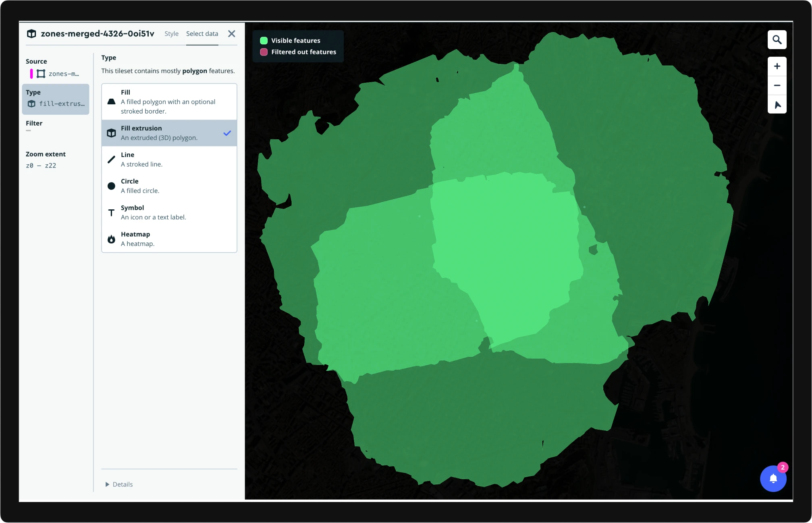This screenshot has width=812, height=523.
Task: Click the blue checkmark on Fill extrusion
Action: tap(227, 133)
